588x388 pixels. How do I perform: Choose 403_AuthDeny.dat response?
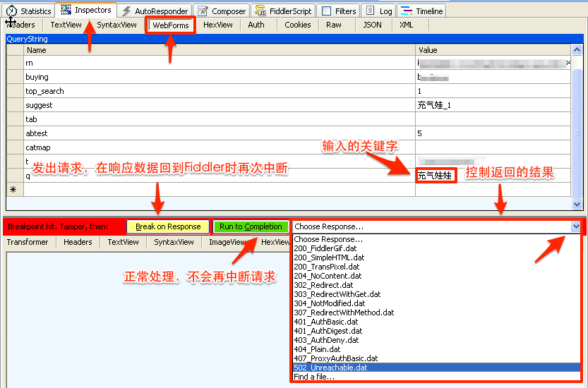pyautogui.click(x=436, y=340)
